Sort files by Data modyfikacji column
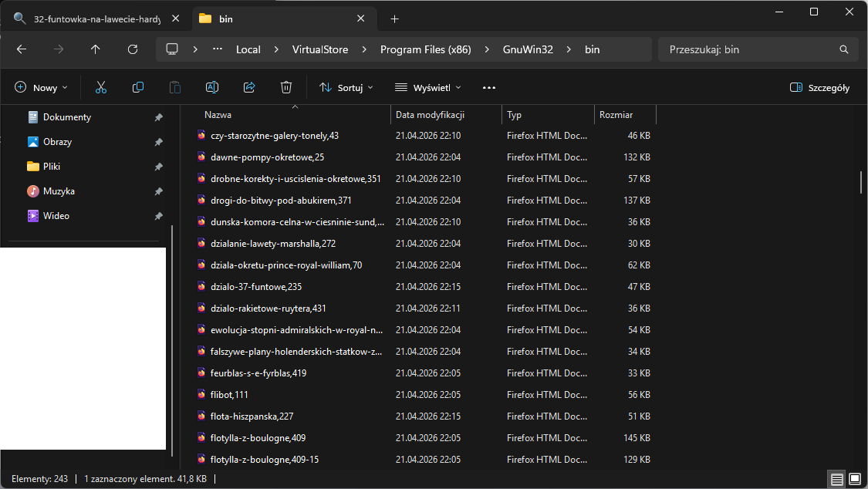 tap(430, 115)
